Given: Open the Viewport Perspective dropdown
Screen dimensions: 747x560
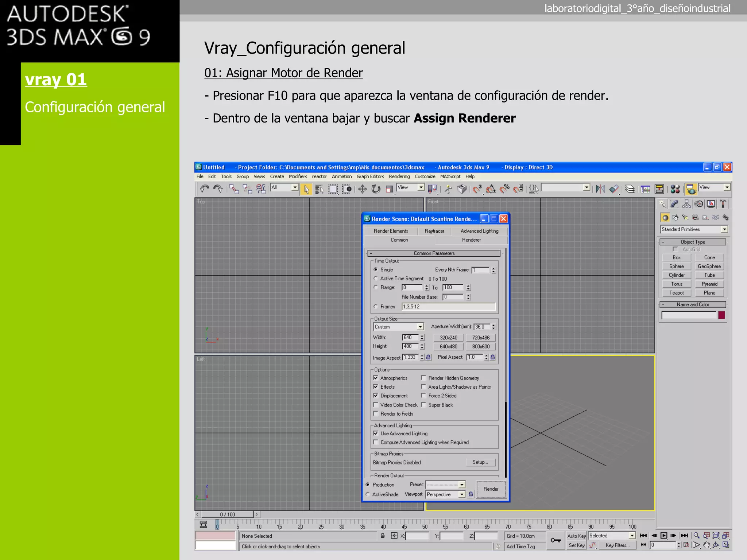Looking at the screenshot, I should (445, 494).
